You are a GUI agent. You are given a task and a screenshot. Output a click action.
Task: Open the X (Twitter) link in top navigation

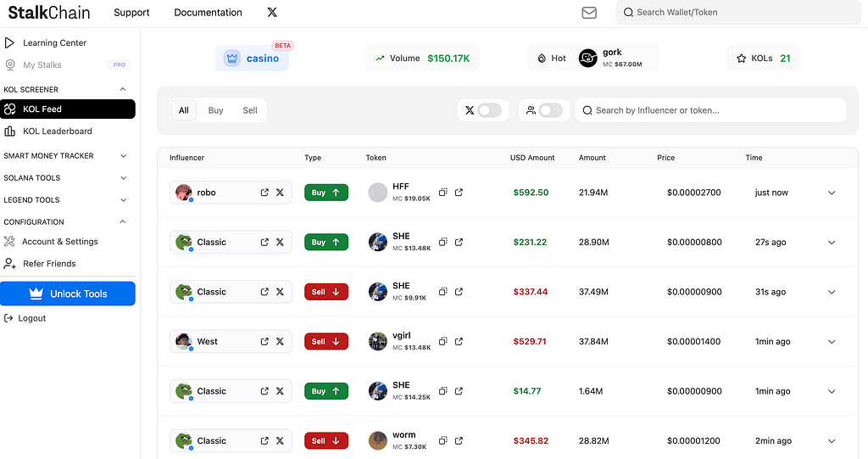(272, 12)
